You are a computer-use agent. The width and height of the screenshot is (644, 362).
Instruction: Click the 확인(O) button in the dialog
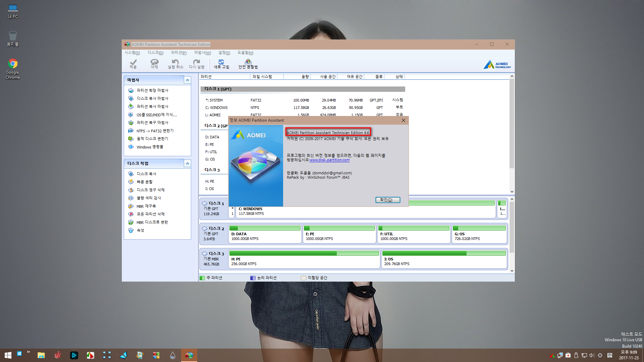[388, 200]
